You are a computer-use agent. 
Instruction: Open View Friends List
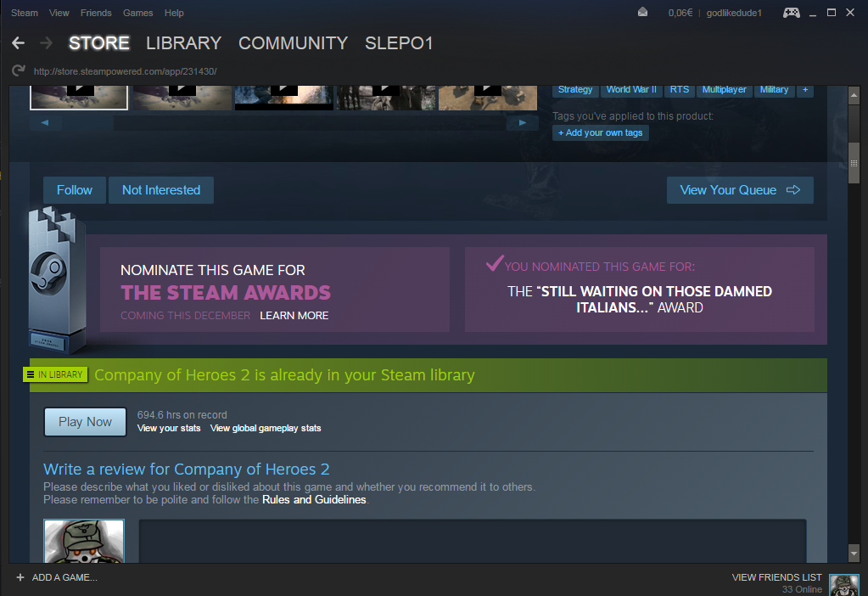pyautogui.click(x=776, y=577)
